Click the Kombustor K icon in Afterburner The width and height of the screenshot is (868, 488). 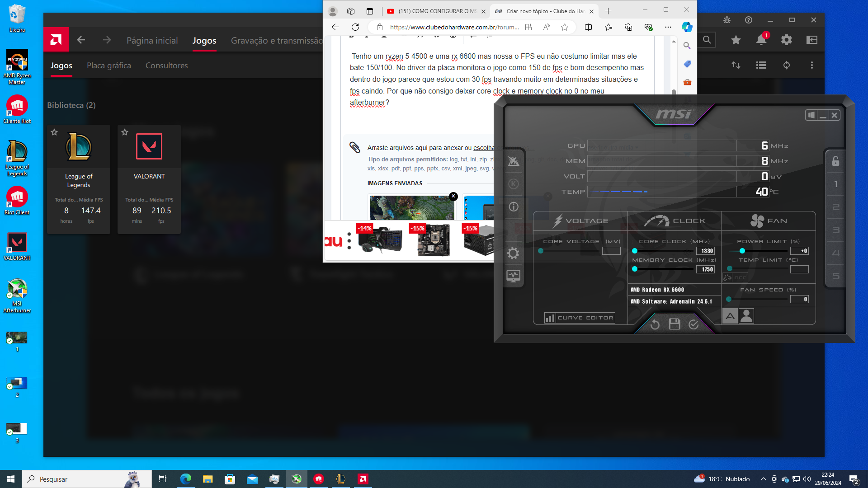tap(513, 184)
